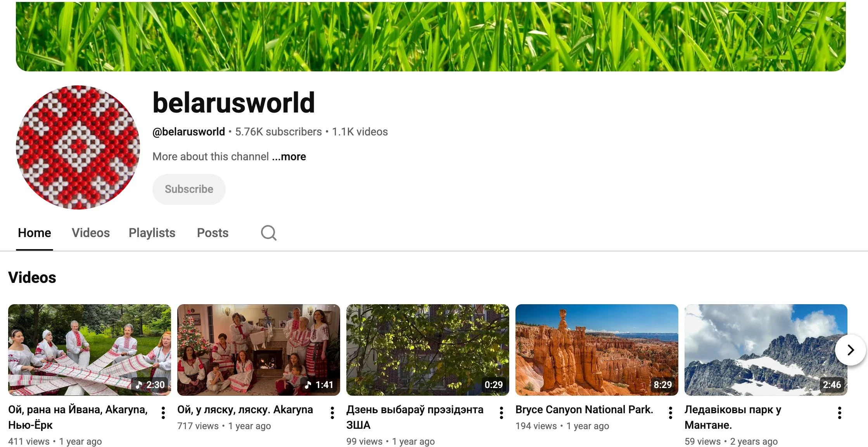Image resolution: width=868 pixels, height=447 pixels.
Task: Open Bryce Canyon National Park video title
Action: click(x=584, y=410)
